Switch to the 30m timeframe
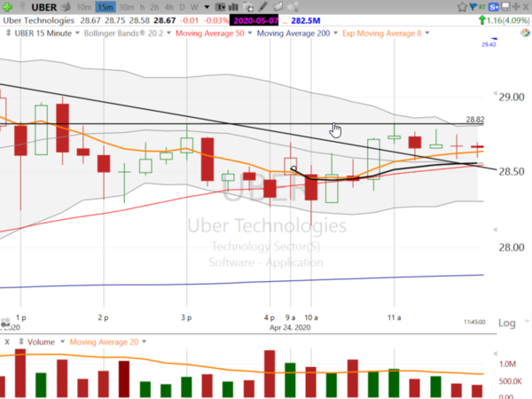The height and width of the screenshot is (399, 532). (x=126, y=7)
